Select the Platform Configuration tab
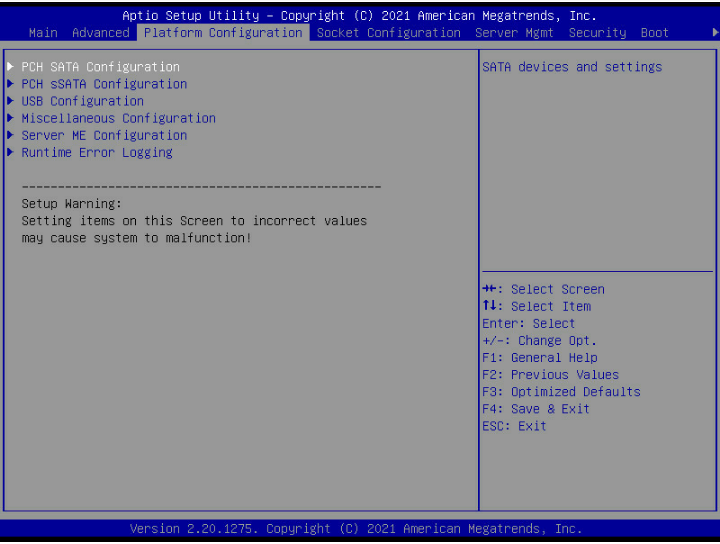Image resolution: width=720 pixels, height=544 pixels. click(x=223, y=33)
